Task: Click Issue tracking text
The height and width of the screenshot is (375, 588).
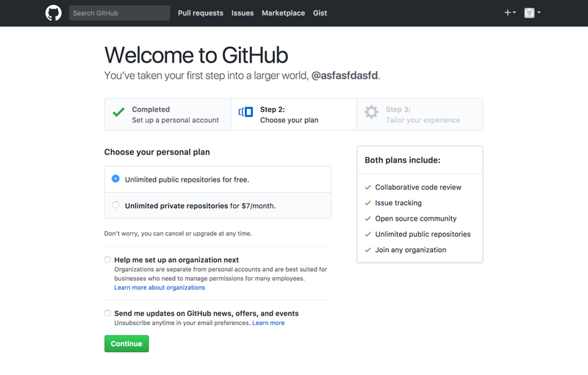Action: point(398,203)
